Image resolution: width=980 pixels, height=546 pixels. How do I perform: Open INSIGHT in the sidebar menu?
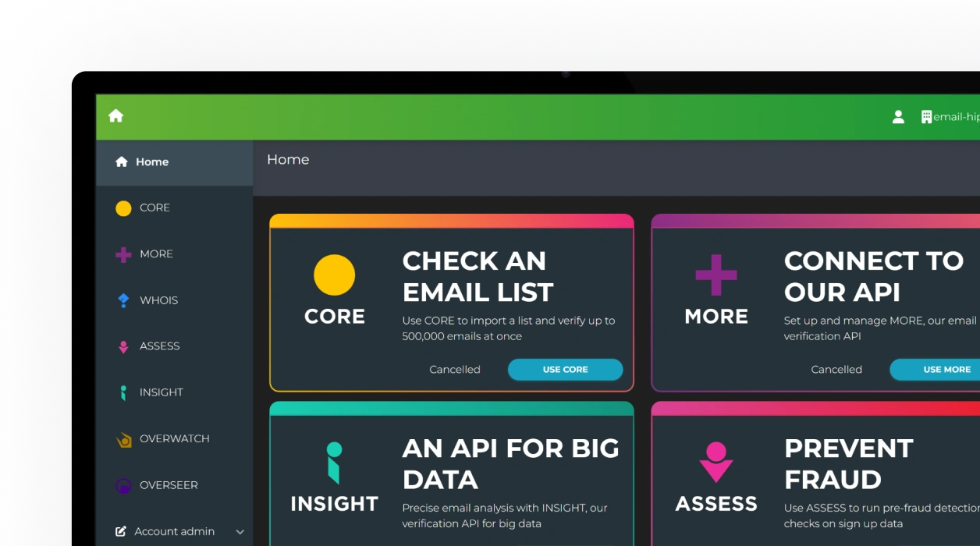[175, 392]
